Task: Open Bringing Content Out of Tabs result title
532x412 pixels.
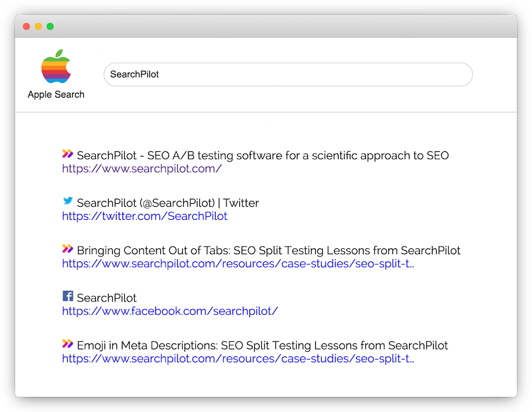Action: 268,251
